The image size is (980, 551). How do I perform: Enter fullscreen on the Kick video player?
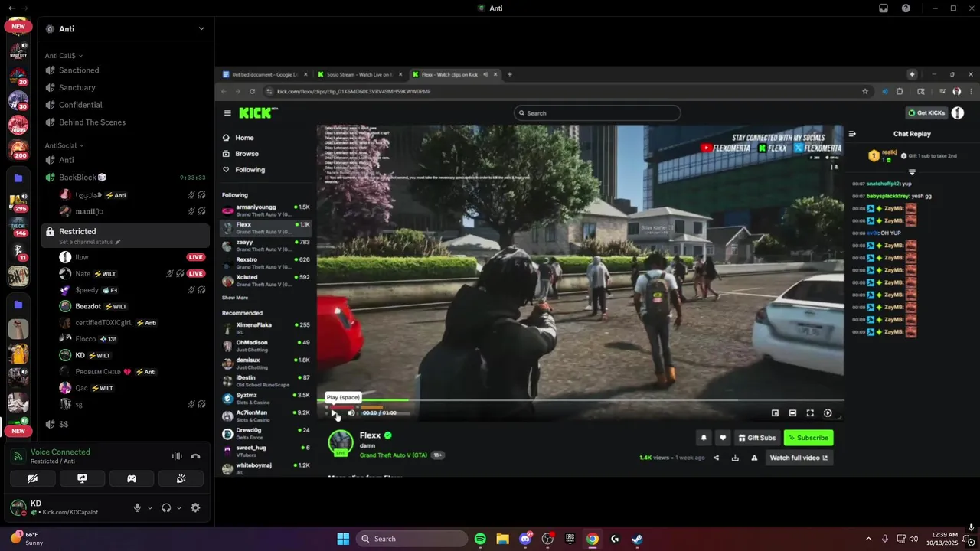[x=810, y=413]
